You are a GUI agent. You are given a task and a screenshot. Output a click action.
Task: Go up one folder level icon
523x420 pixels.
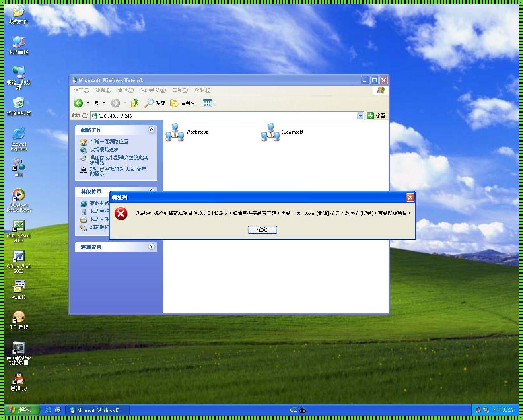pos(135,103)
